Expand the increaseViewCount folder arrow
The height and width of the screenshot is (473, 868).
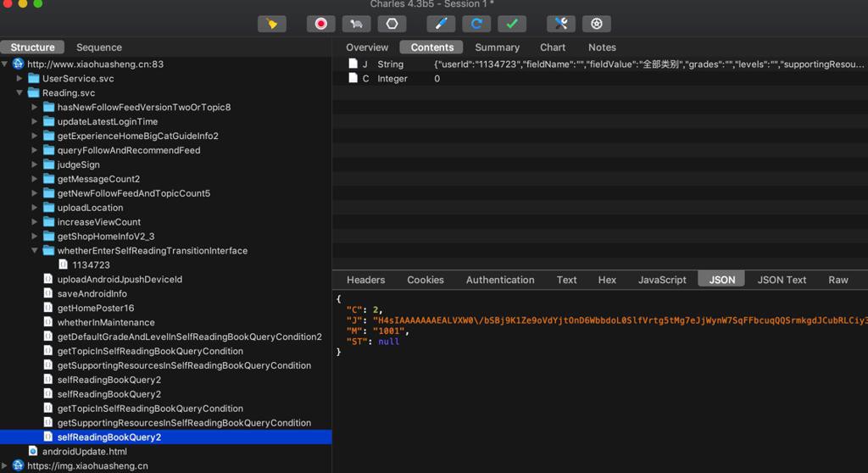(34, 221)
